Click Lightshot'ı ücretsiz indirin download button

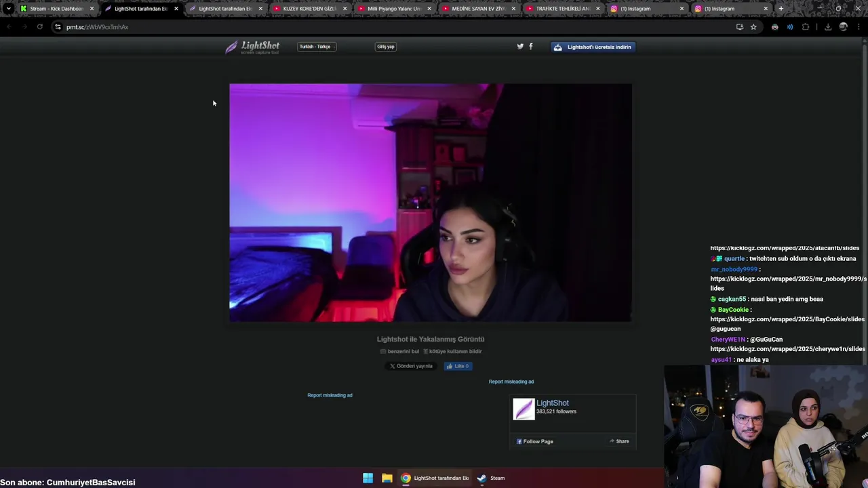593,47
